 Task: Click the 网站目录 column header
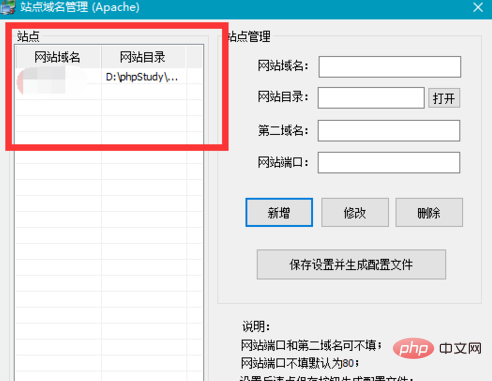point(143,57)
